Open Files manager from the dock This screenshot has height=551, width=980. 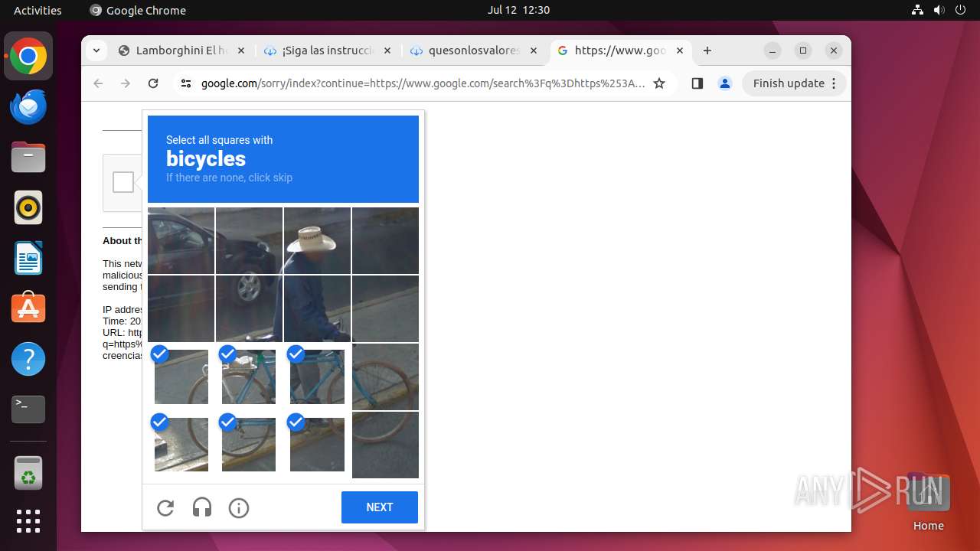tap(28, 157)
